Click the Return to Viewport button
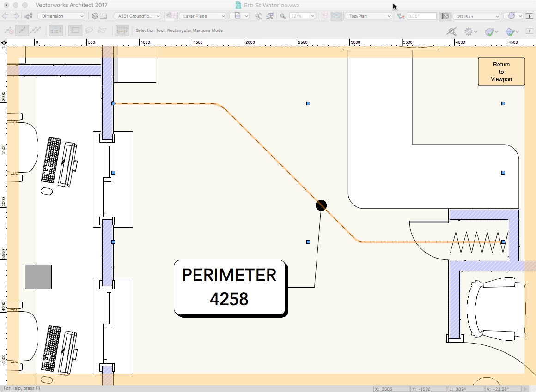 pos(501,72)
